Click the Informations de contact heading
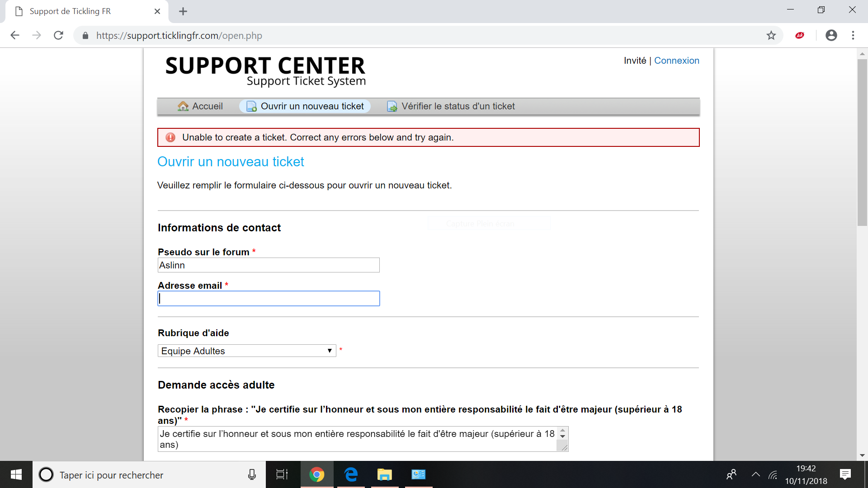Image resolution: width=868 pixels, height=488 pixels. coord(219,228)
